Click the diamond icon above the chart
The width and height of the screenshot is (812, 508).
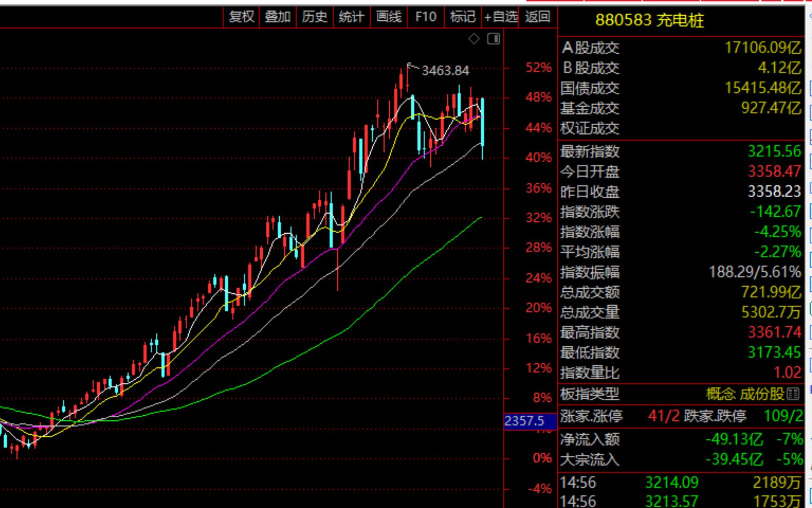pos(474,39)
